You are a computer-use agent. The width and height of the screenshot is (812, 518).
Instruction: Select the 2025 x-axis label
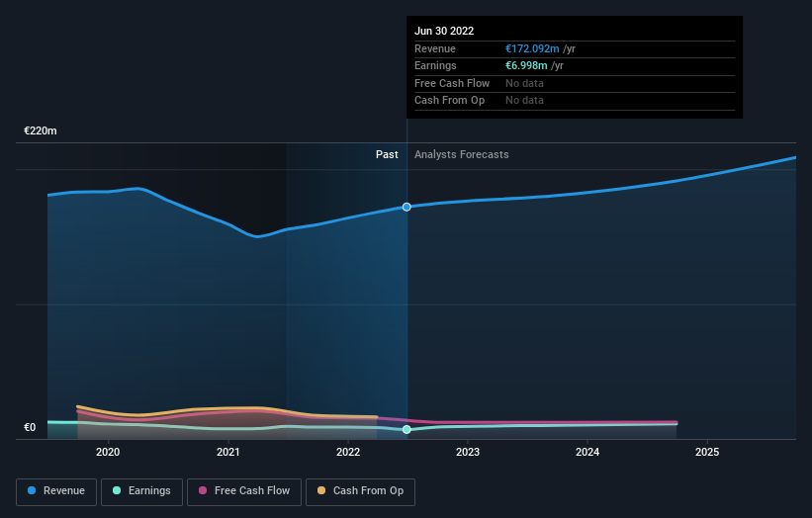707,453
